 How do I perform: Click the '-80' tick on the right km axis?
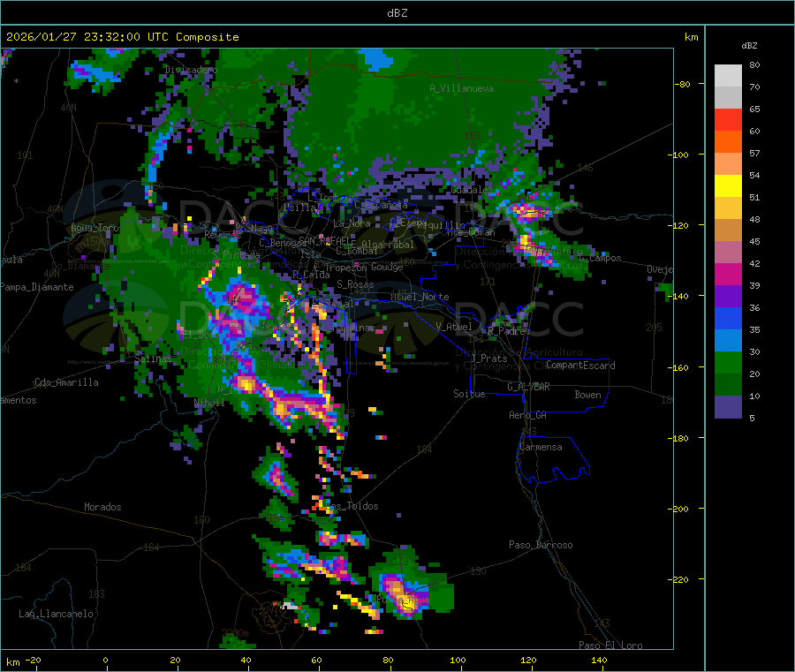coord(682,84)
